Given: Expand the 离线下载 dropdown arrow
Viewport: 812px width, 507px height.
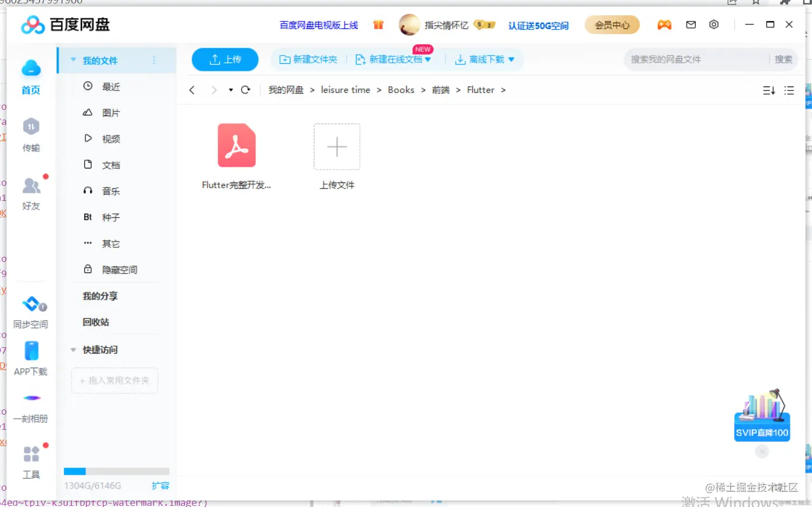Looking at the screenshot, I should tap(511, 59).
